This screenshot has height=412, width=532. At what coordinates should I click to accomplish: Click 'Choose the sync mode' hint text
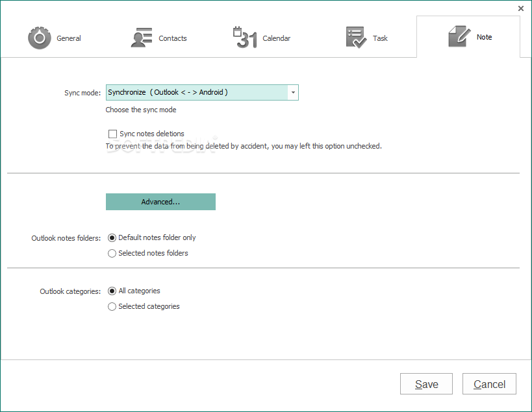(x=141, y=110)
